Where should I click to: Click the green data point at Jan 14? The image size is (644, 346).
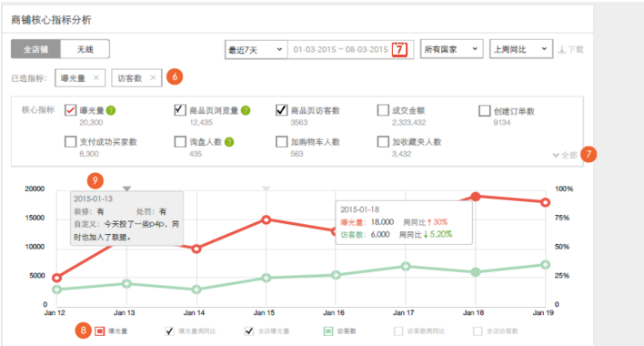(x=196, y=290)
